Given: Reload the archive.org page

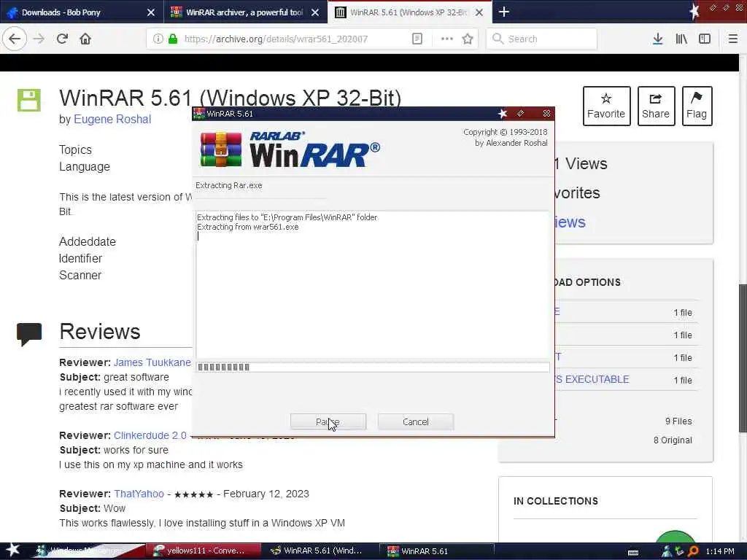Looking at the screenshot, I should (x=63, y=39).
